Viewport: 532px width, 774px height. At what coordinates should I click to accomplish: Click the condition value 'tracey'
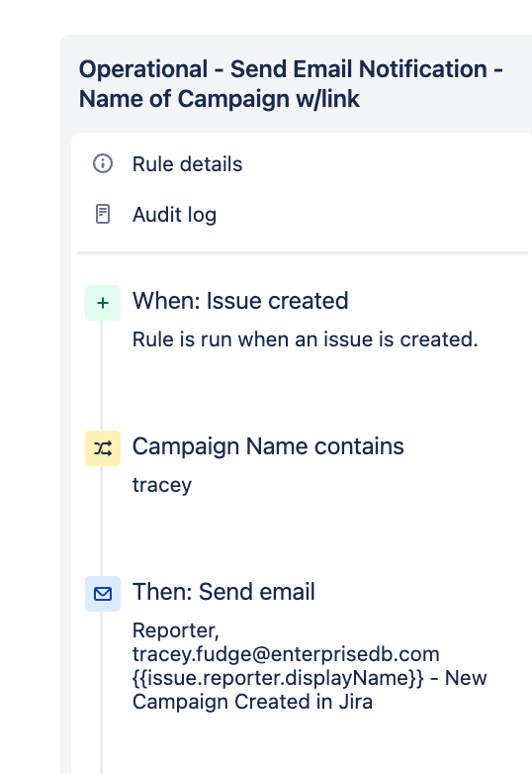[x=162, y=485]
